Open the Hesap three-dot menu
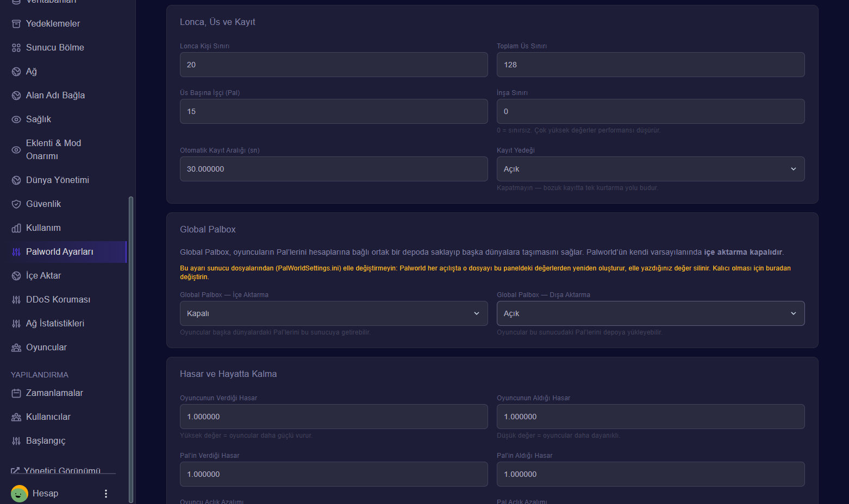Screen dimensions: 849x504 (106, 494)
